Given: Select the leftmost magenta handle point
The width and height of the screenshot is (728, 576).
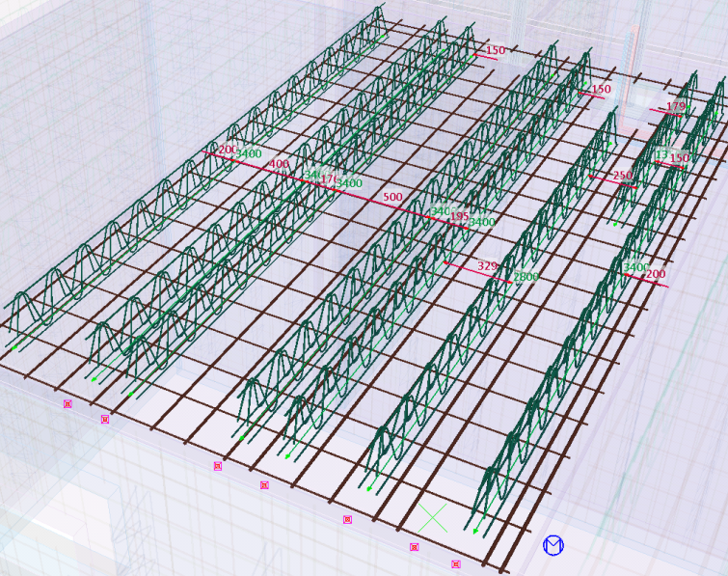Looking at the screenshot, I should tap(67, 404).
